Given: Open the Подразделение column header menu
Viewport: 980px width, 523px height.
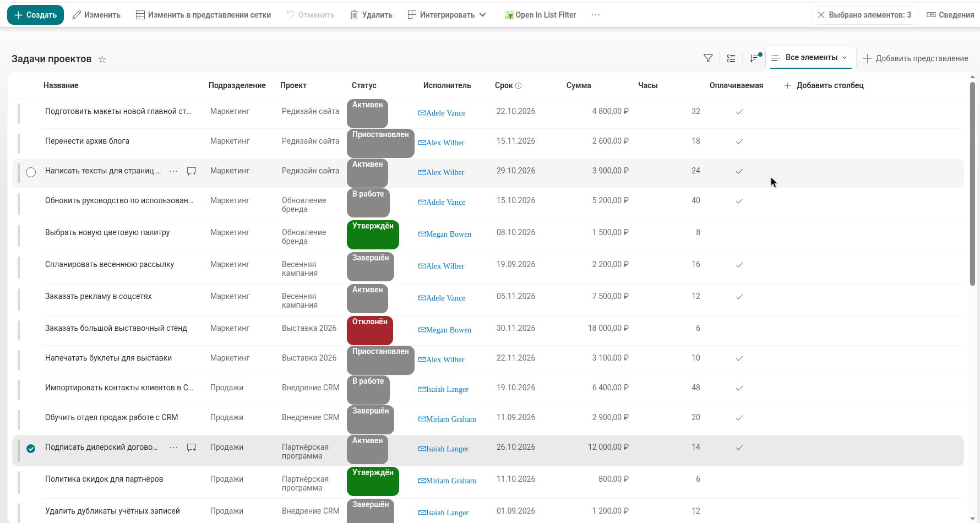Looking at the screenshot, I should 237,85.
